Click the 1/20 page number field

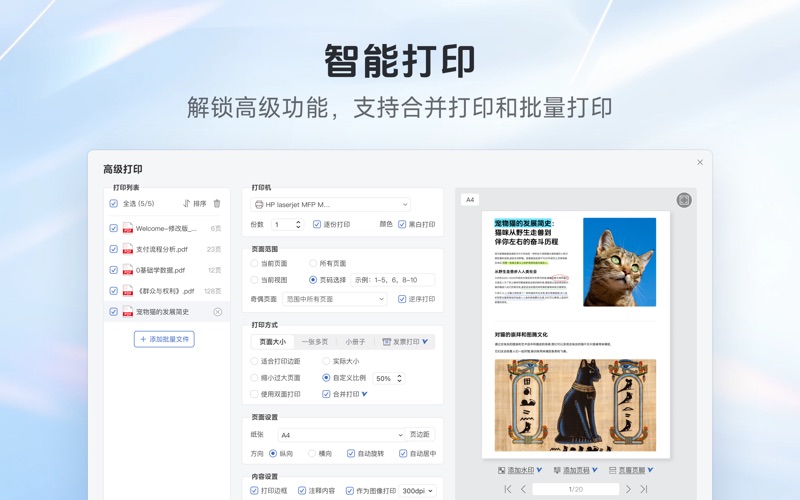[x=576, y=489]
